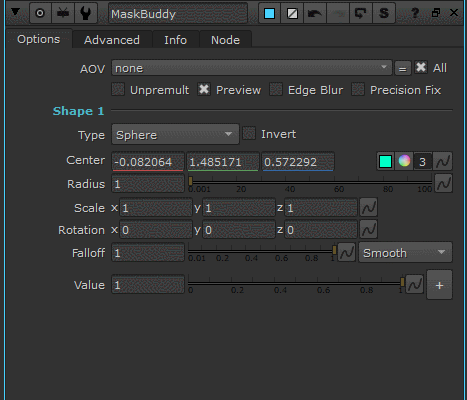The image size is (467, 400).
Task: Disable the Preview checkbox
Action: coord(204,90)
